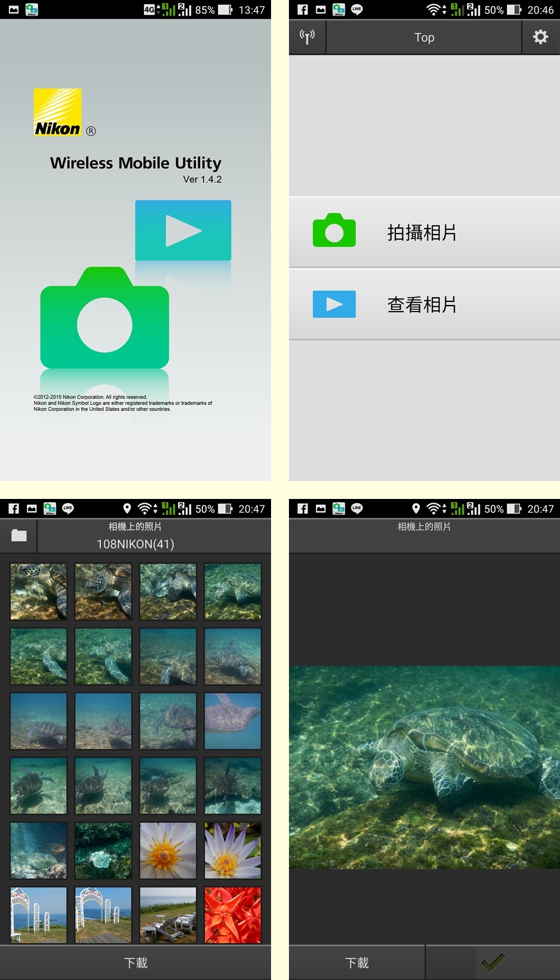Tap blue play icon beside 查看相片
This screenshot has width=560, height=980.
[x=334, y=304]
